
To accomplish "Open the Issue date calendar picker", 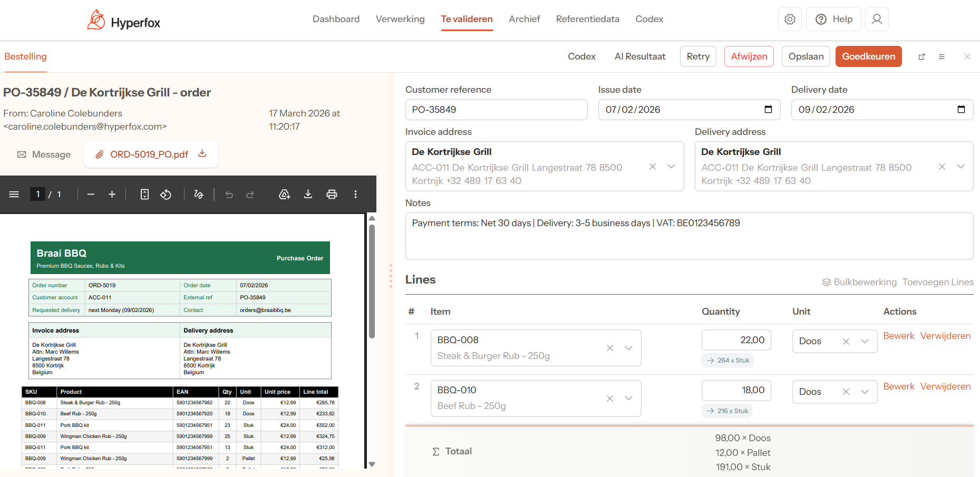I will (768, 110).
